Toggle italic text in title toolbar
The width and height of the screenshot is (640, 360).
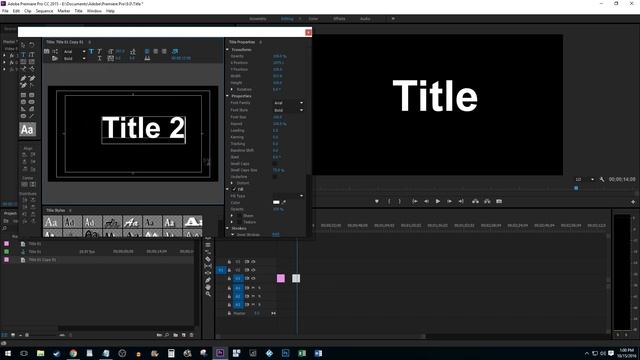[x=99, y=51]
